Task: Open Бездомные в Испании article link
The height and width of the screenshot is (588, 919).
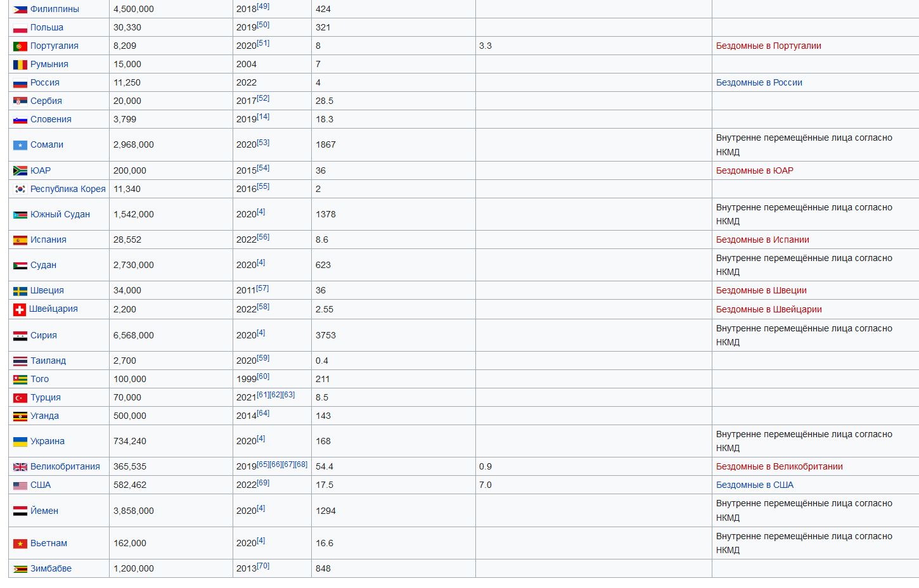Action: [x=762, y=240]
